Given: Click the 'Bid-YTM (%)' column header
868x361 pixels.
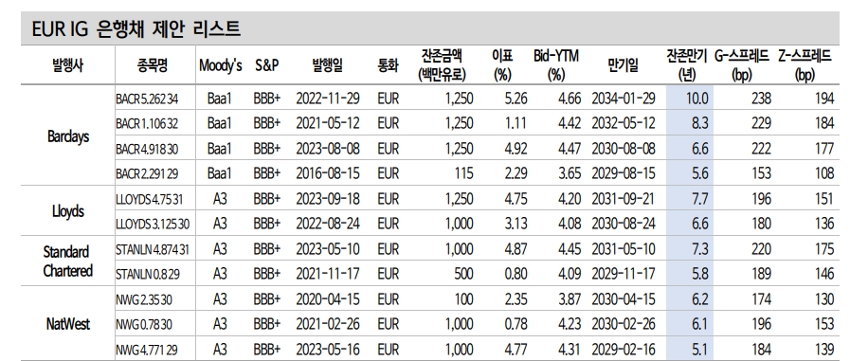Looking at the screenshot, I should pos(556,64).
